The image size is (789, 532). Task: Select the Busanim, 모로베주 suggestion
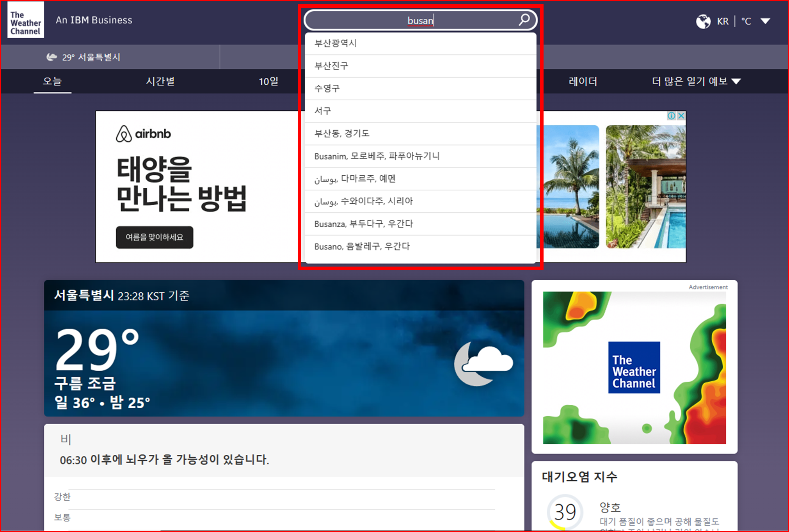pyautogui.click(x=420, y=157)
